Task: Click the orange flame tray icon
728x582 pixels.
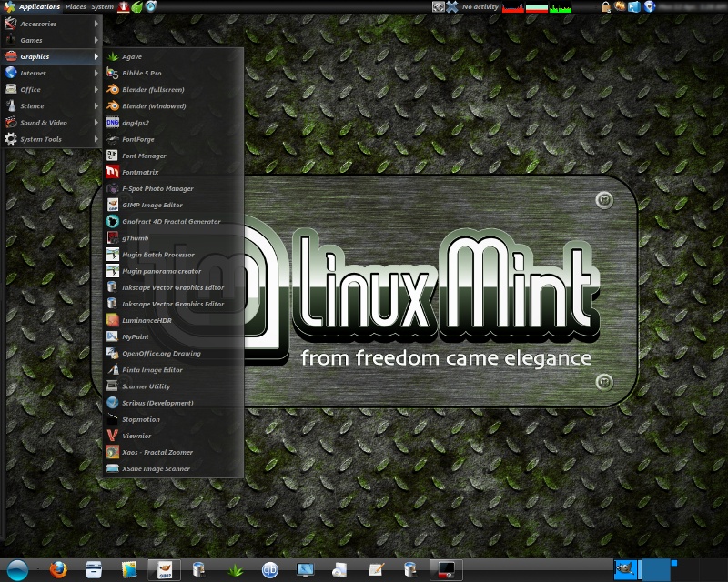Action: (x=620, y=6)
